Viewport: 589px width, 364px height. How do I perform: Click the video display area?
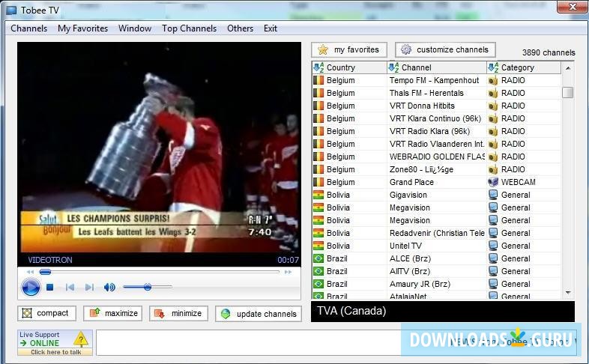[160, 147]
